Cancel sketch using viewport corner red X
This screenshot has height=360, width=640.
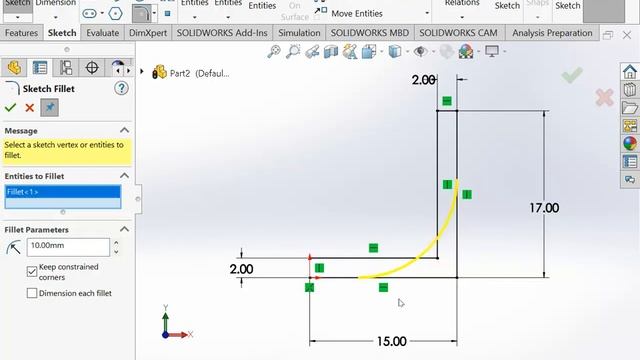tap(604, 98)
